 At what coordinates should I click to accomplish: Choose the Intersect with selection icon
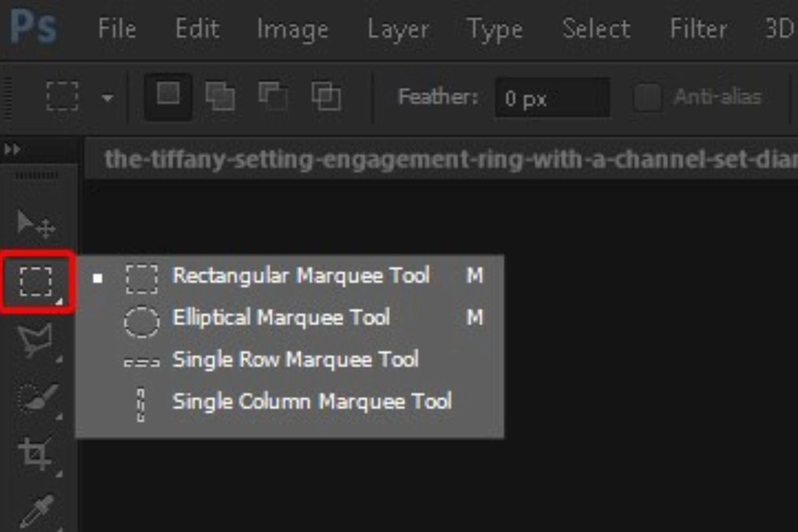(x=326, y=96)
